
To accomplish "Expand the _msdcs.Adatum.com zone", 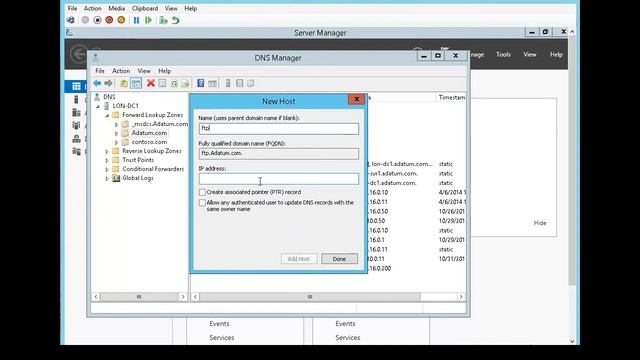I will tap(116, 124).
